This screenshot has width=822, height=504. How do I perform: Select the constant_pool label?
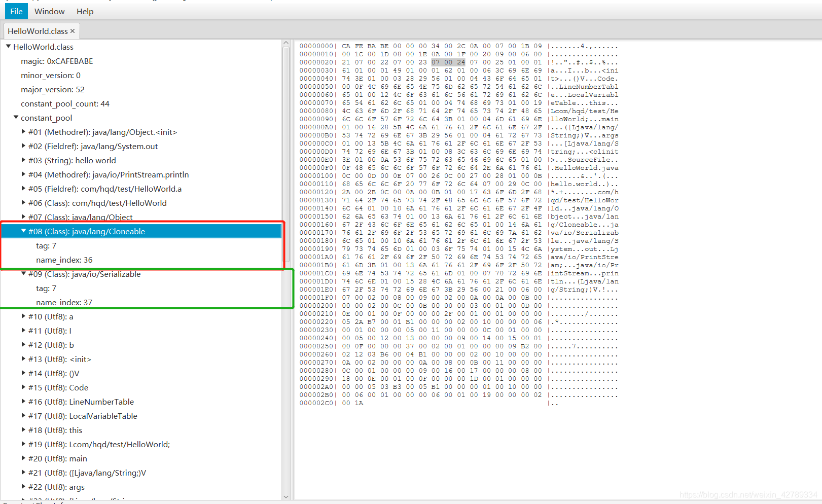coord(46,118)
